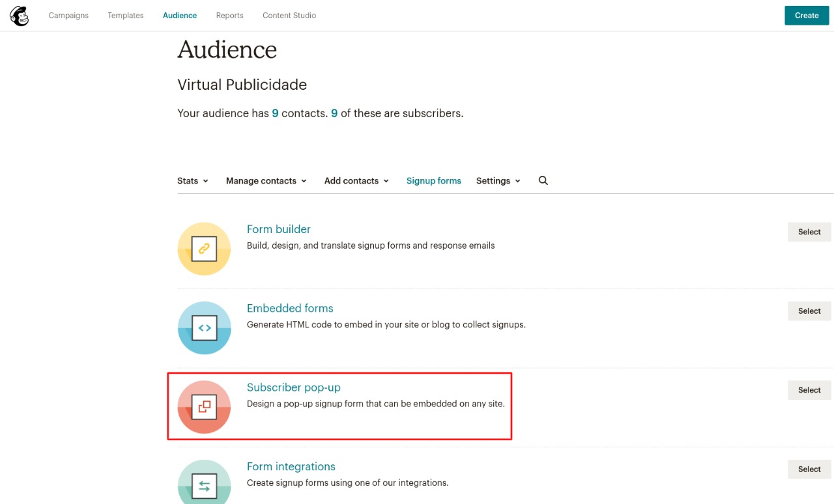Image resolution: width=834 pixels, height=504 pixels.
Task: Open the Add contacts dropdown
Action: [356, 180]
